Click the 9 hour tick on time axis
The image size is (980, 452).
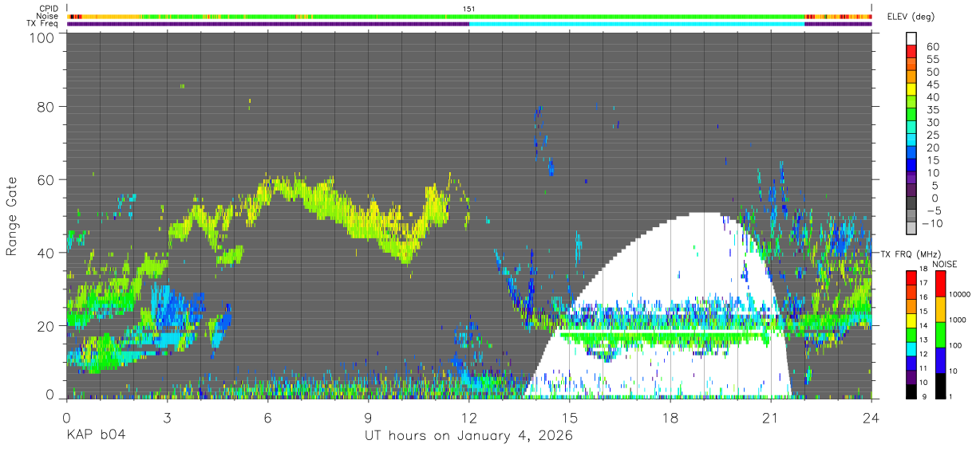[x=369, y=418]
